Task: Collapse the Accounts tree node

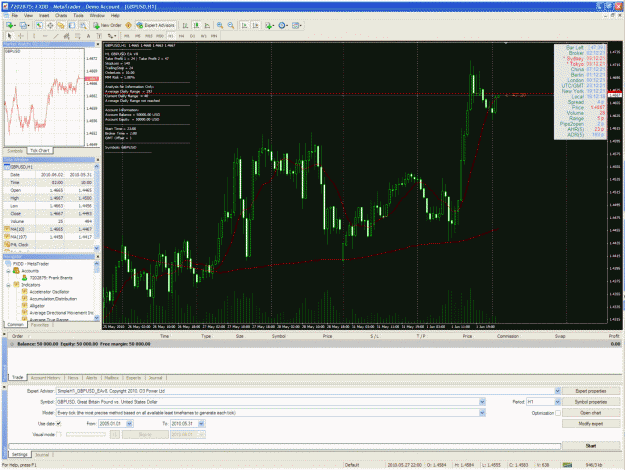Action: coord(8,271)
